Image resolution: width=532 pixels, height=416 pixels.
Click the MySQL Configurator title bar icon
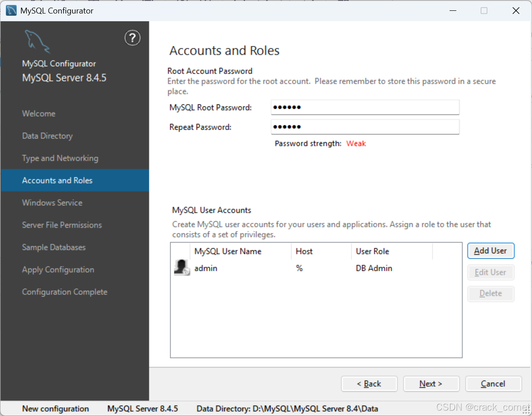(11, 10)
